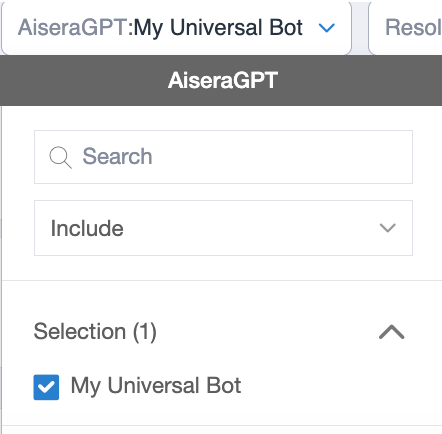Click the Selection (1) heading text
442x434 pixels.
95,332
